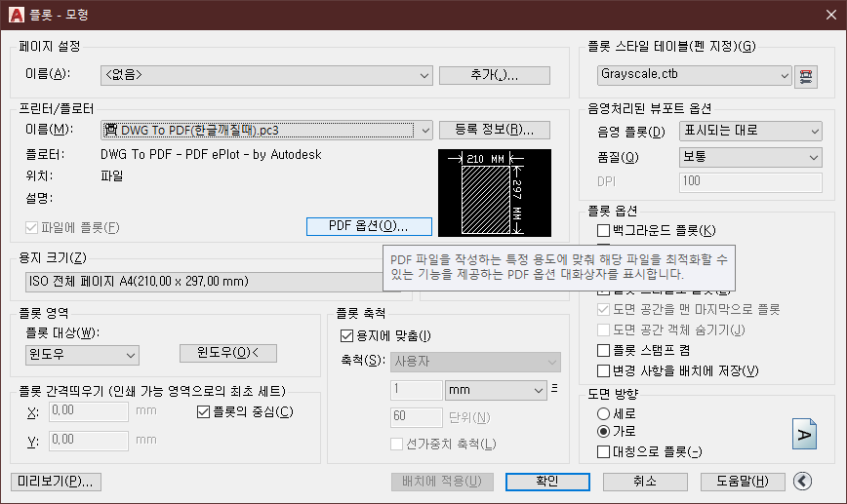847x504 pixels.
Task: Open 플롯 대상 윈도우 dropdown
Action: (82, 355)
